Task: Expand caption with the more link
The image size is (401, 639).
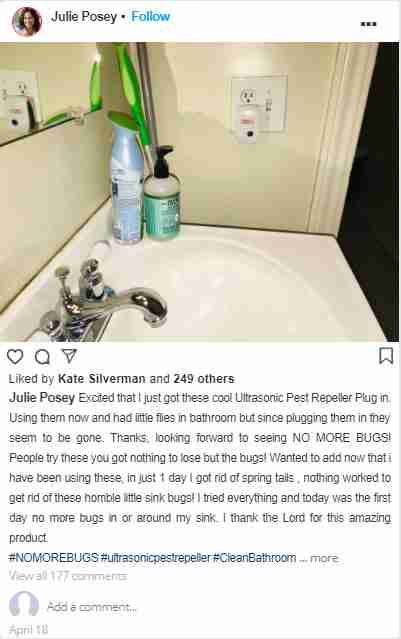Action: coord(324,558)
